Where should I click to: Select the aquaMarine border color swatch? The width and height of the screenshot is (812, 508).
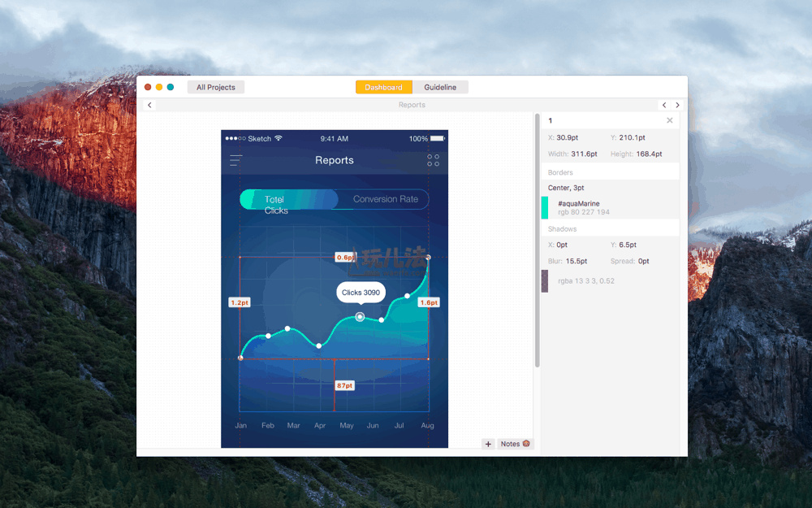pyautogui.click(x=545, y=207)
